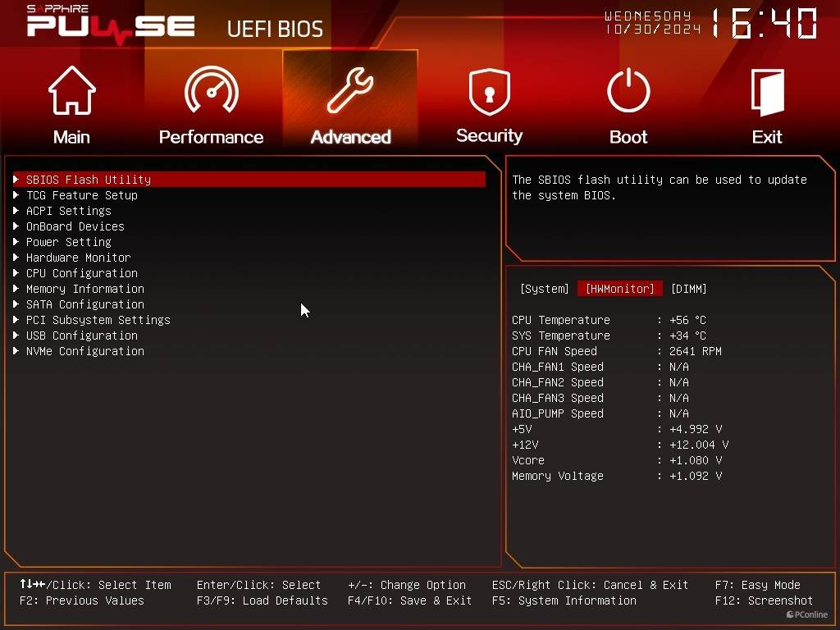Show the [DIMM] info tab
The width and height of the screenshot is (840, 630).
tap(688, 289)
